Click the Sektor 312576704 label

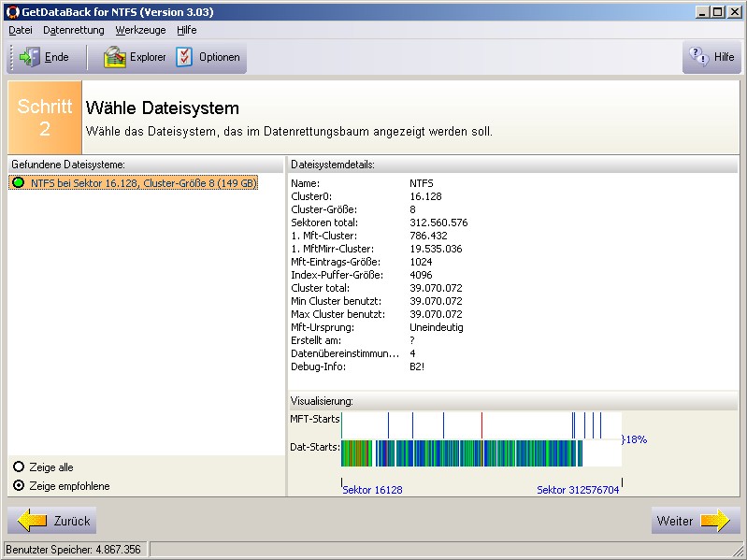pyautogui.click(x=578, y=490)
